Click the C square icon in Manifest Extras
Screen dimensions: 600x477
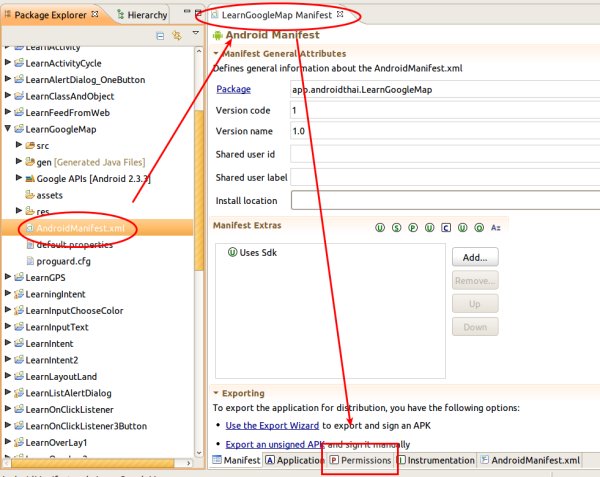pyautogui.click(x=446, y=228)
